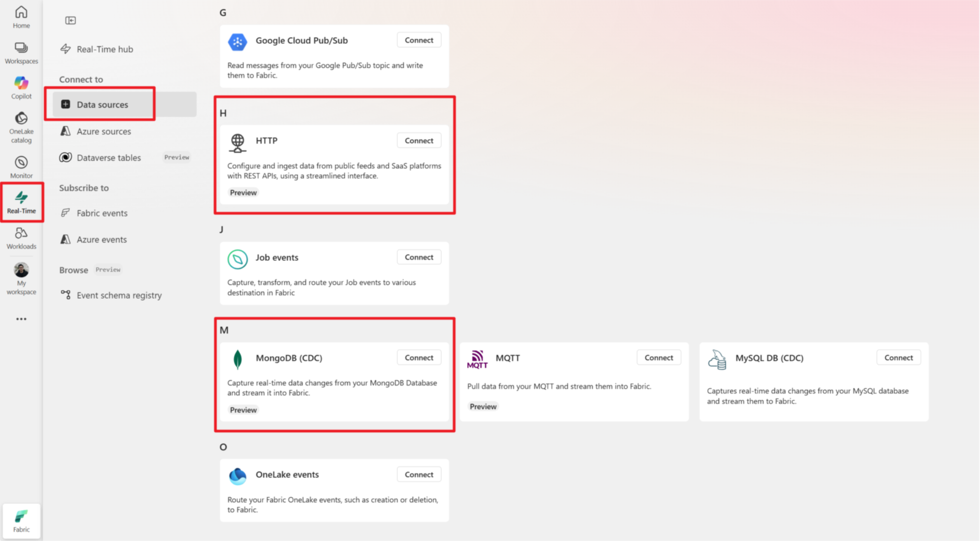This screenshot has width=980, height=541.
Task: Open the Workloads section
Action: click(x=21, y=237)
